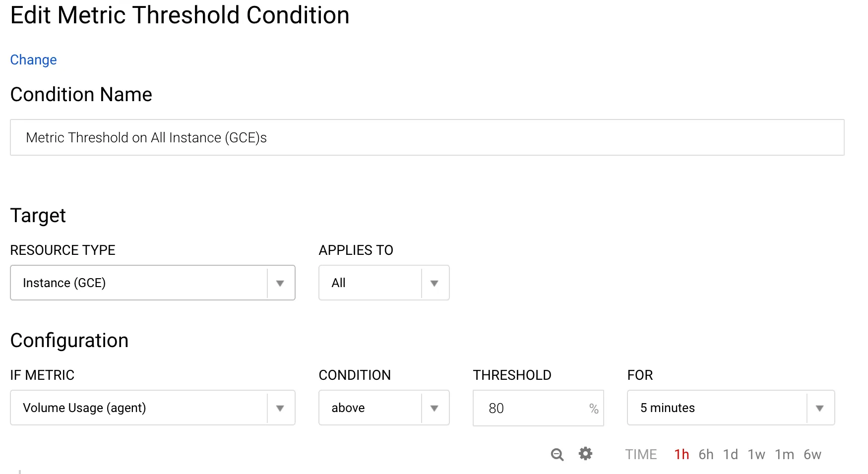Edit the Condition Name text field

click(427, 137)
